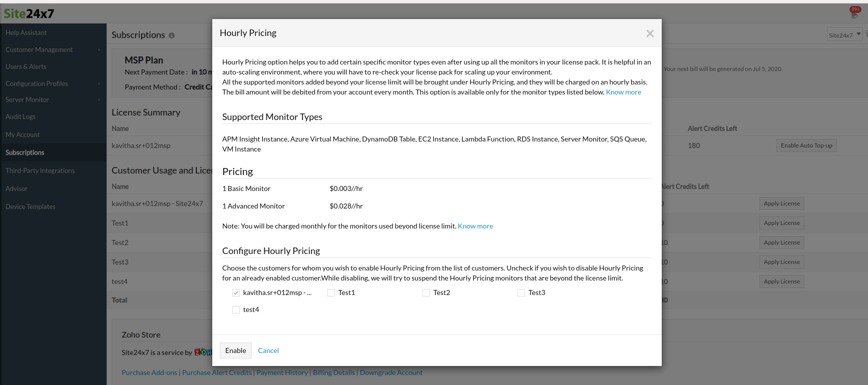Click Cancel in the Hourly Pricing dialog
The width and height of the screenshot is (868, 385).
coord(268,350)
